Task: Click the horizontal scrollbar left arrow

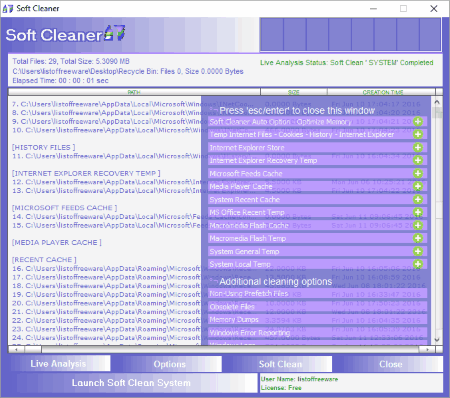Action: pyautogui.click(x=16, y=349)
